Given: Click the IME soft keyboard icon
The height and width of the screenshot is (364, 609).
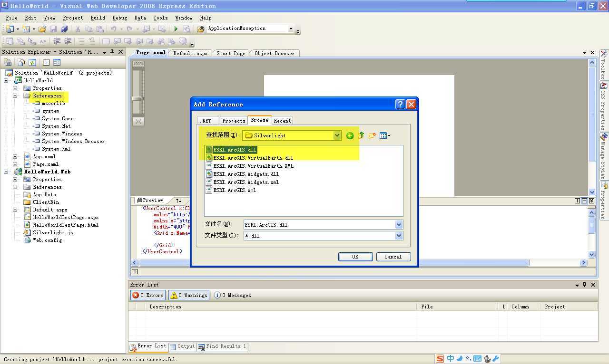Looking at the screenshot, I should (x=477, y=359).
